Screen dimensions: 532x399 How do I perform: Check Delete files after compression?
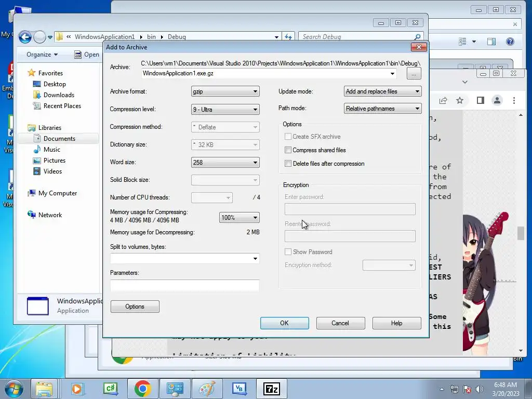pos(288,164)
